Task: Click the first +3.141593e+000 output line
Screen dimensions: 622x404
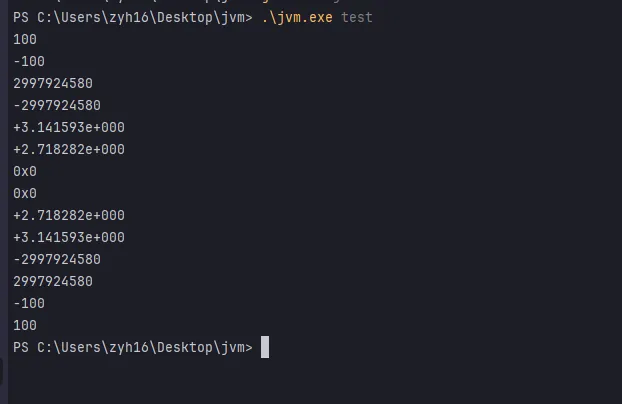Action: [x=69, y=127]
